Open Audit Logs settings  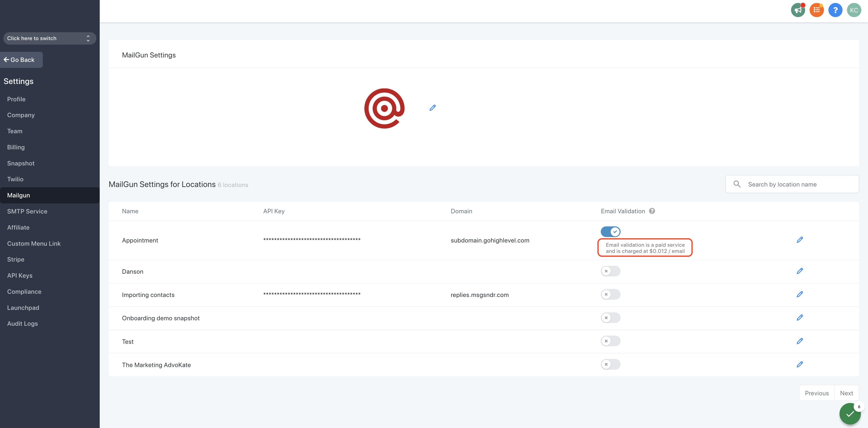[23, 323]
